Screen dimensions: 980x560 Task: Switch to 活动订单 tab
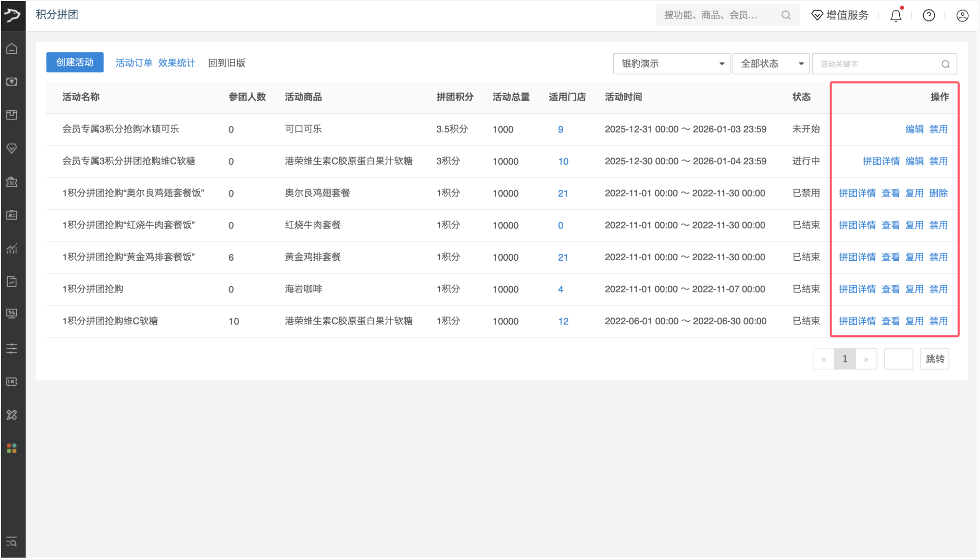pyautogui.click(x=134, y=63)
